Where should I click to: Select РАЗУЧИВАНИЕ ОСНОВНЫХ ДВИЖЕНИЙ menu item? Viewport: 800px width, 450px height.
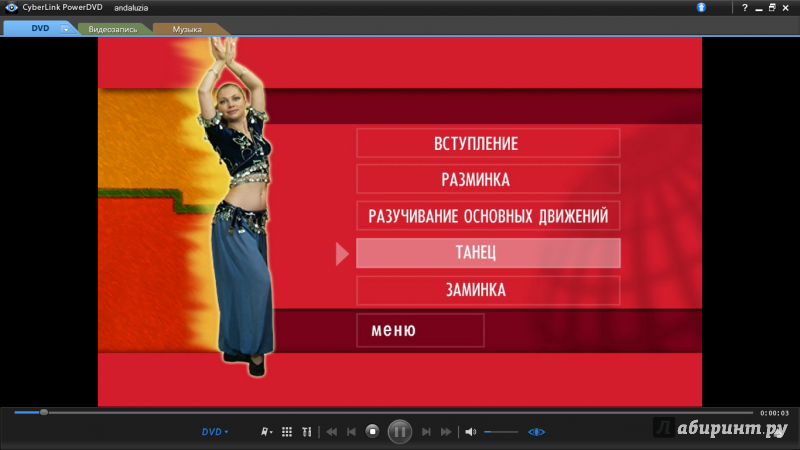pyautogui.click(x=488, y=216)
